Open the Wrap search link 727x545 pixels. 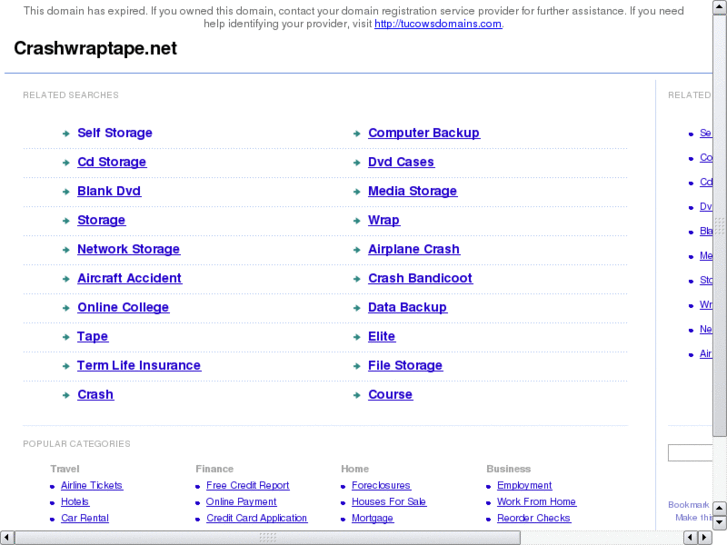383,220
